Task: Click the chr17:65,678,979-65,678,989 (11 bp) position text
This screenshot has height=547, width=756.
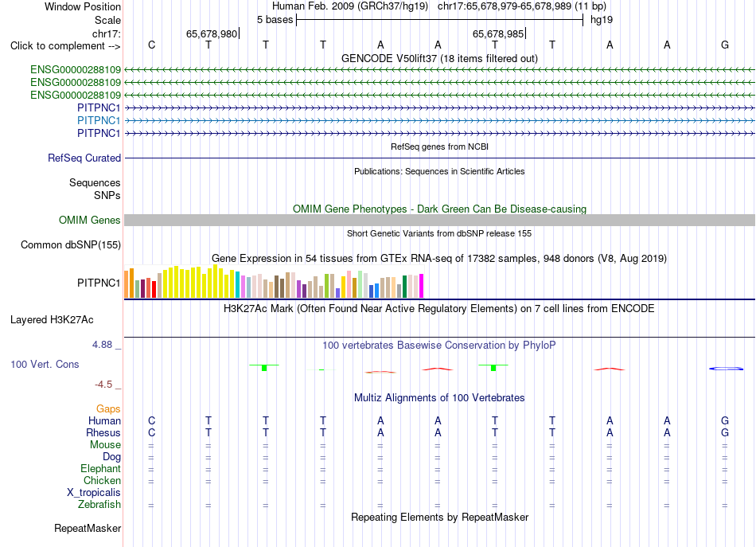Action: (x=522, y=6)
